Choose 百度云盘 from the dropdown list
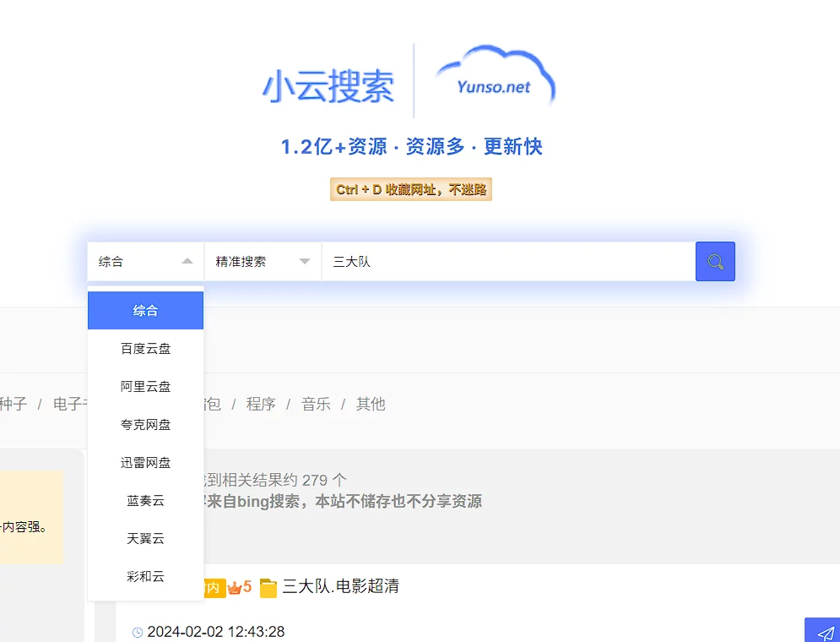This screenshot has height=642, width=840. tap(145, 349)
